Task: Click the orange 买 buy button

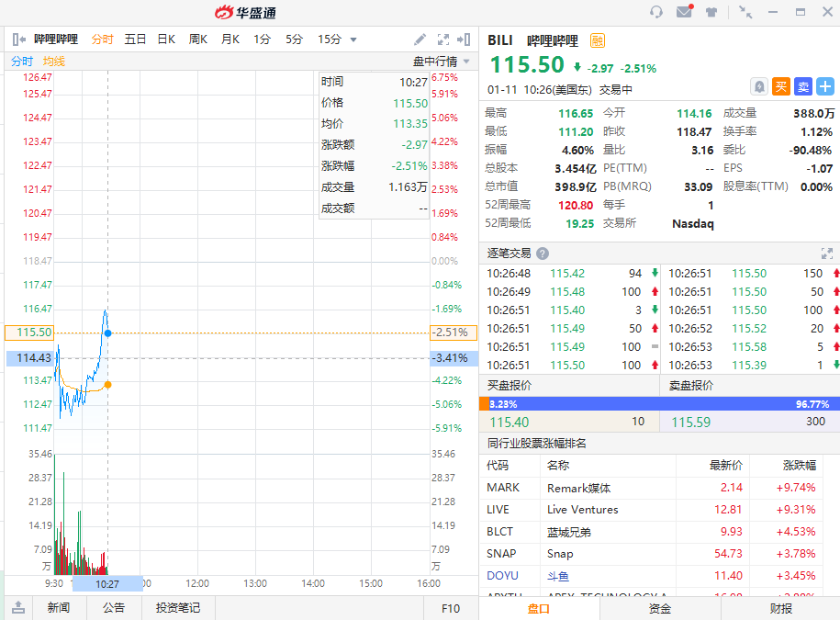Action: point(781,86)
